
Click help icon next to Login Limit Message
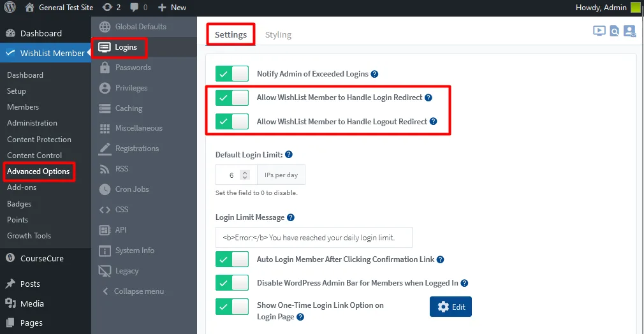coord(291,217)
